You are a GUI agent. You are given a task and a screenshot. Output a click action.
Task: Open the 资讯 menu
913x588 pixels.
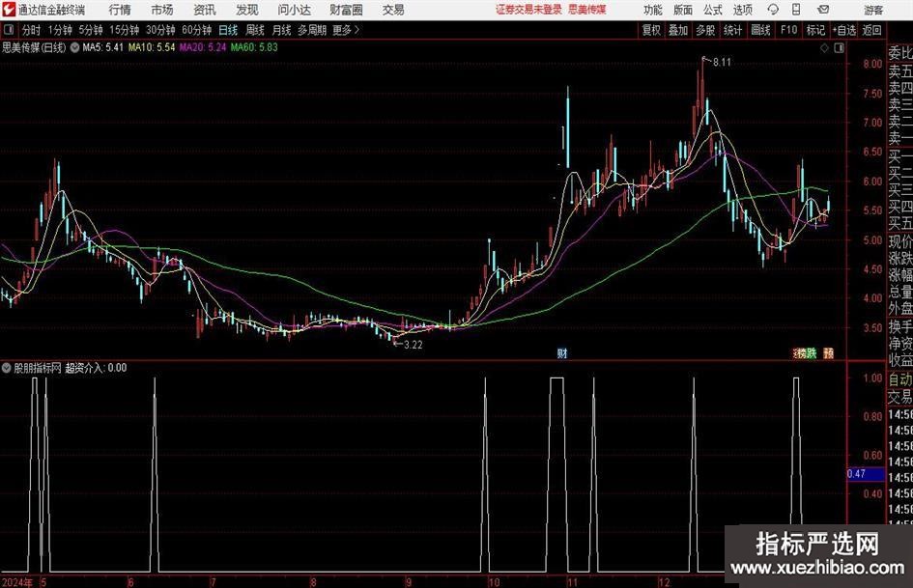(x=205, y=10)
